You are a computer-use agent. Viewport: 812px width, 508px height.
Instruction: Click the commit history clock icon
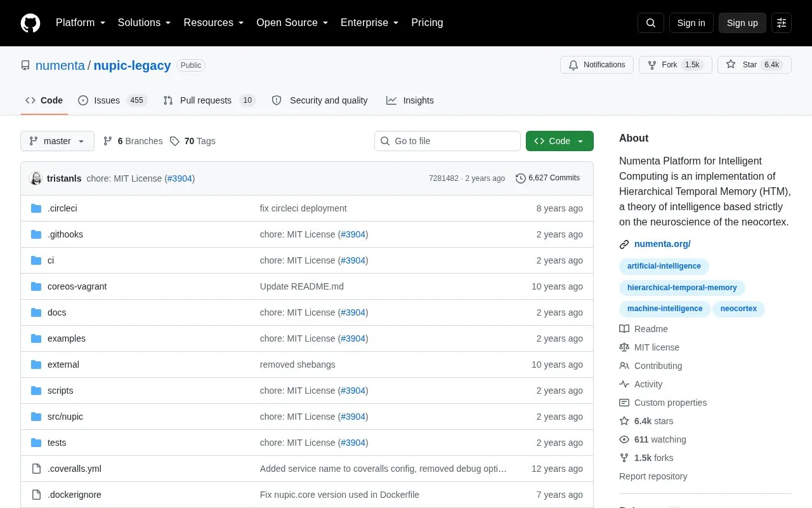(x=521, y=178)
